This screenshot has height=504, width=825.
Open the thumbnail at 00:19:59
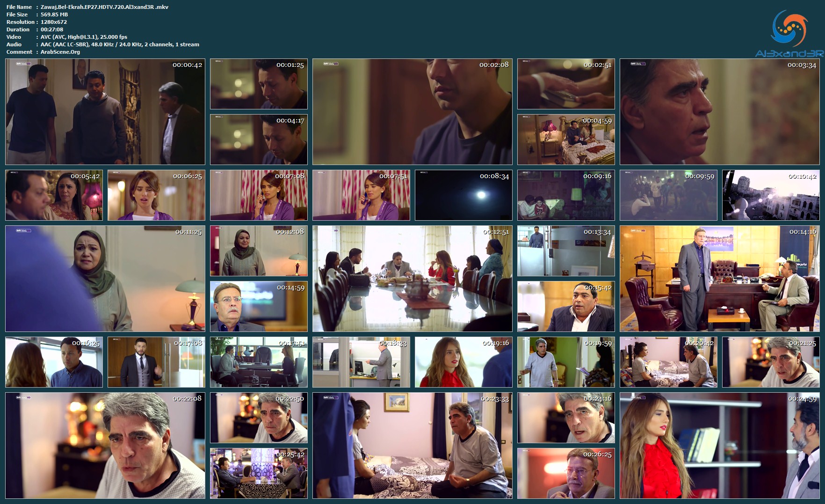point(566,362)
